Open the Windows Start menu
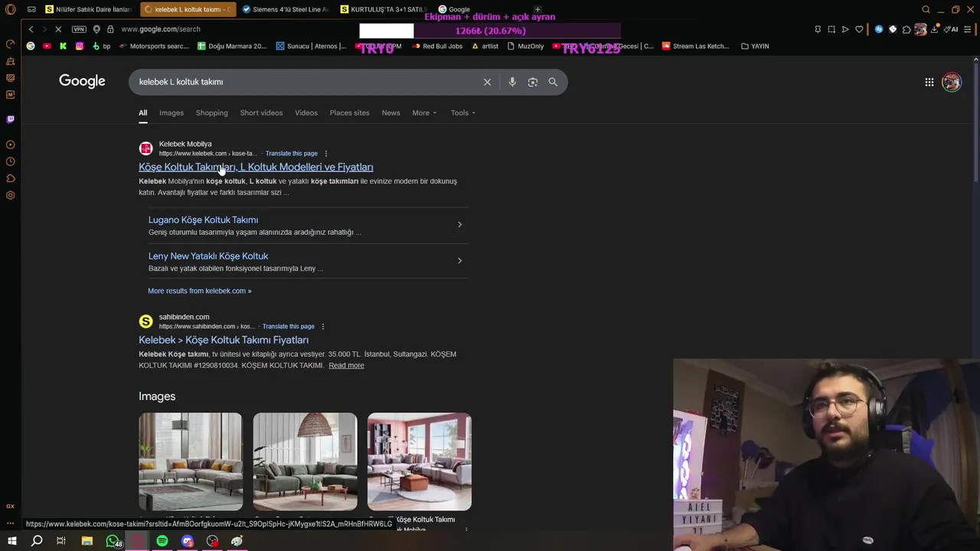This screenshot has width=980, height=551. pos(11,541)
